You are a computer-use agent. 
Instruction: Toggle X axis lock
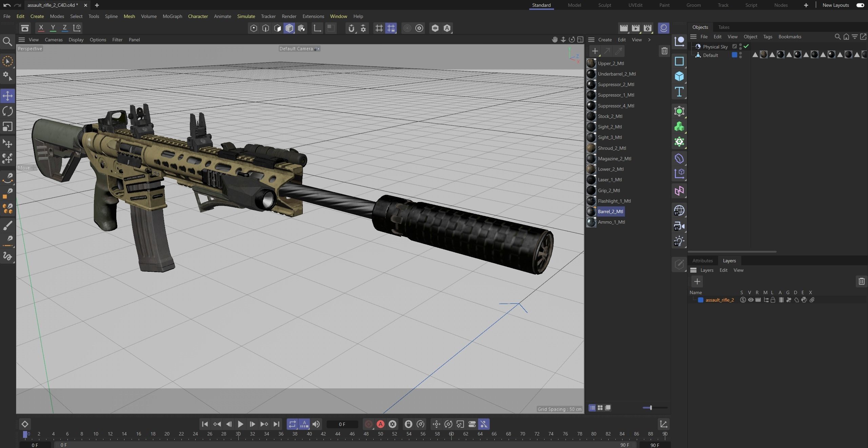[x=41, y=28]
